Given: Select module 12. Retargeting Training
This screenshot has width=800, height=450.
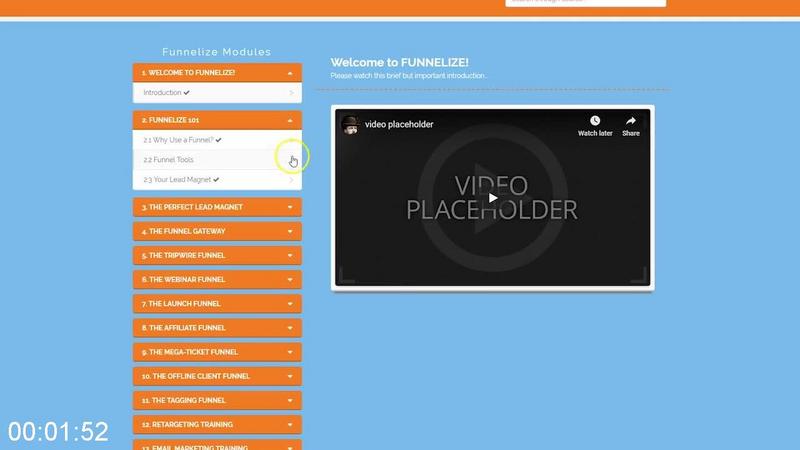Looking at the screenshot, I should click(217, 424).
